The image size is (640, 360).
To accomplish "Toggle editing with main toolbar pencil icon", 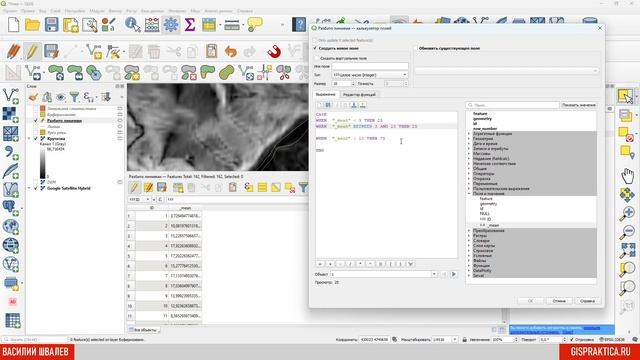I will pyautogui.click(x=32, y=52).
